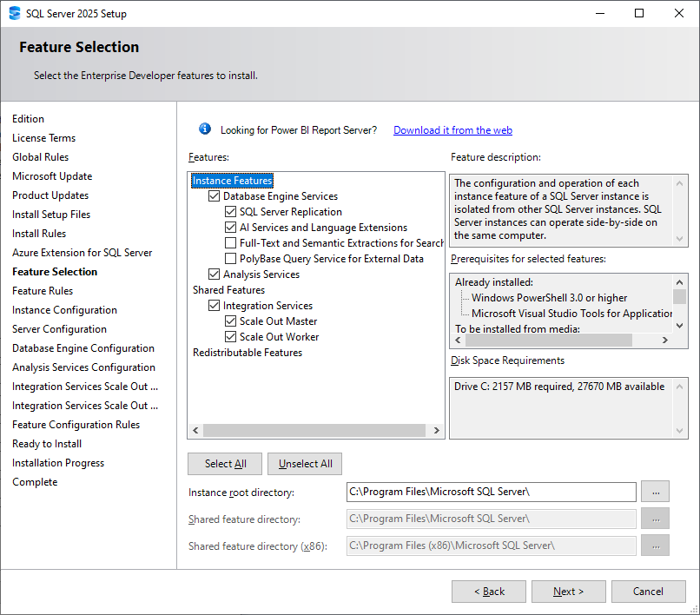This screenshot has height=615, width=700.
Task: Click 'Windows PowerShell 3.0 or higher' prerequisite
Action: 549,298
